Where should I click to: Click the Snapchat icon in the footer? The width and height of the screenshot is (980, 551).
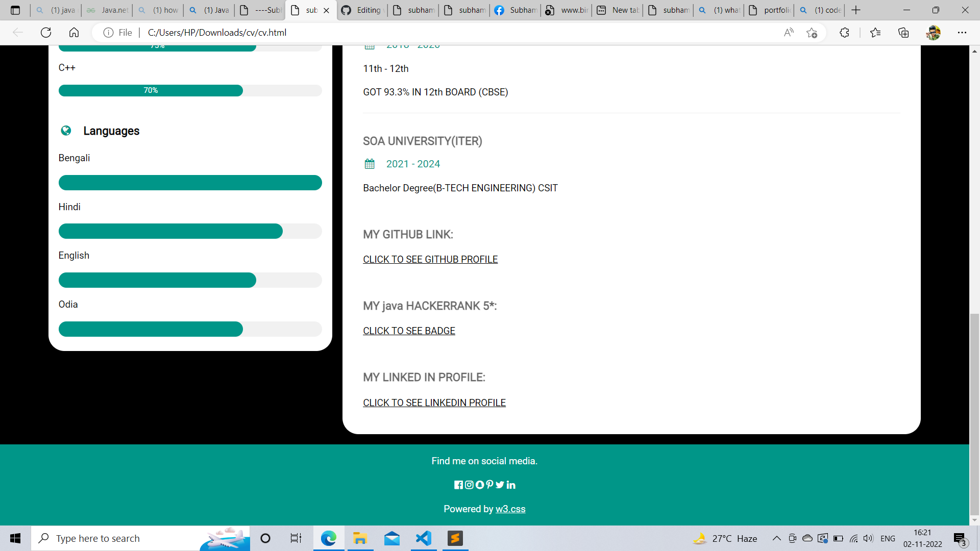480,485
